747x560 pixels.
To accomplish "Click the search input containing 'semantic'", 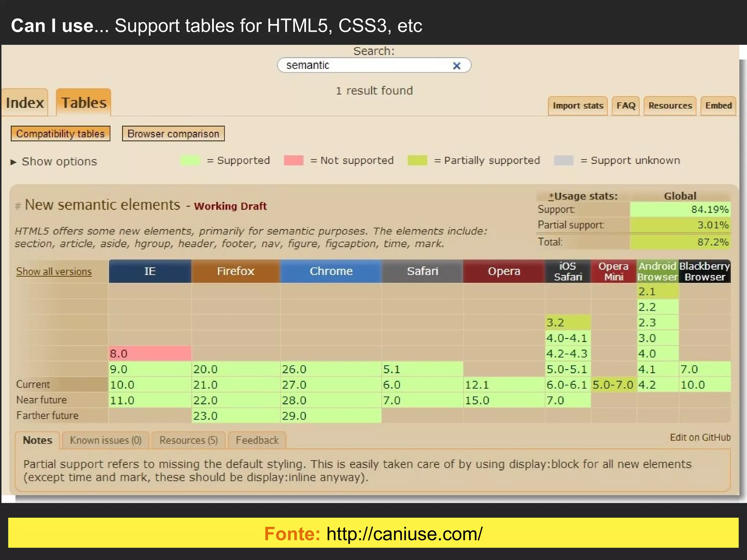I will (374, 65).
